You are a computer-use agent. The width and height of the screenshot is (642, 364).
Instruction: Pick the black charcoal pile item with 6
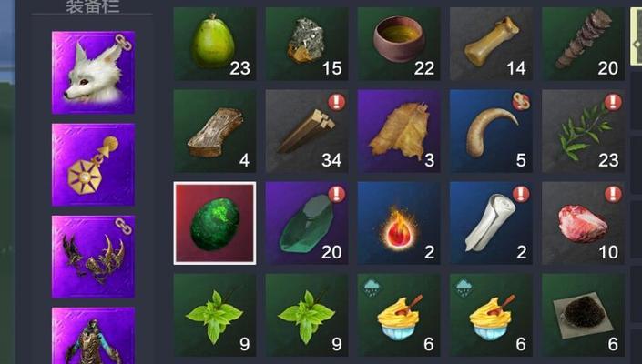pyautogui.click(x=584, y=316)
